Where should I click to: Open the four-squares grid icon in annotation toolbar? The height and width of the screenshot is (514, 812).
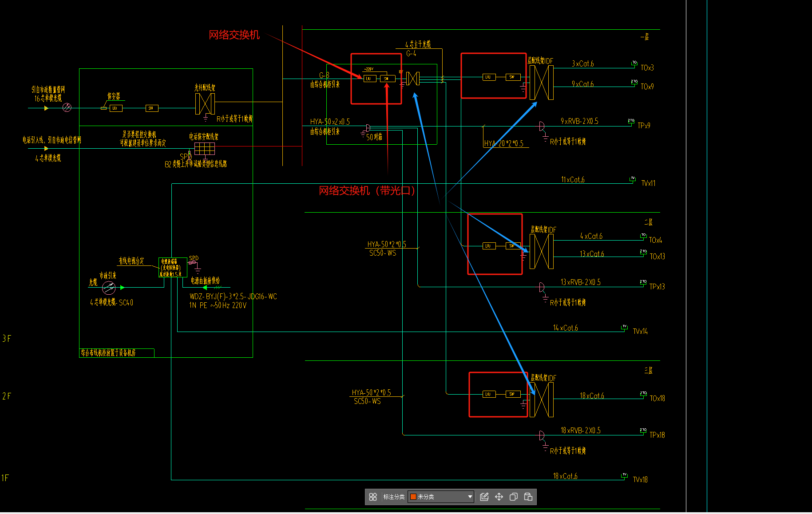[373, 497]
